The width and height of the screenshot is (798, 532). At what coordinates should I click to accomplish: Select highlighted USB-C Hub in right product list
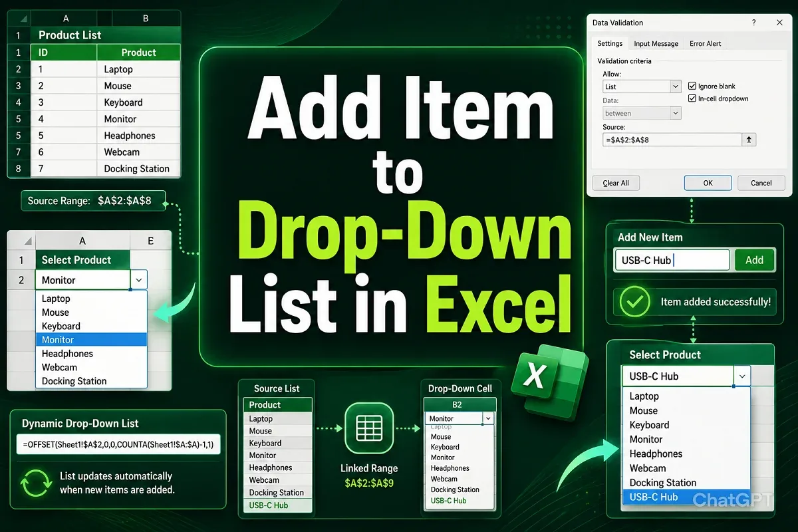[x=686, y=497]
